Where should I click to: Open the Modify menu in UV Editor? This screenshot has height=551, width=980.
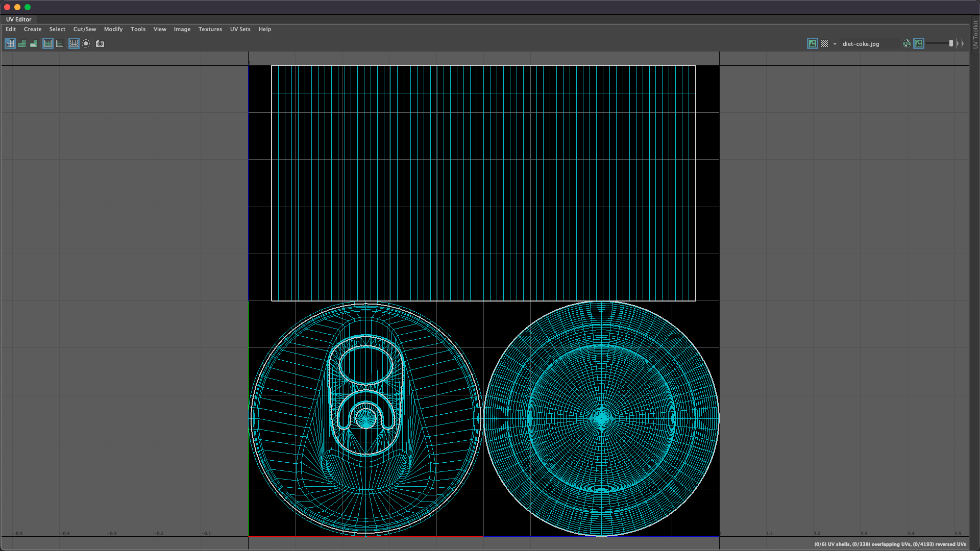(x=113, y=29)
